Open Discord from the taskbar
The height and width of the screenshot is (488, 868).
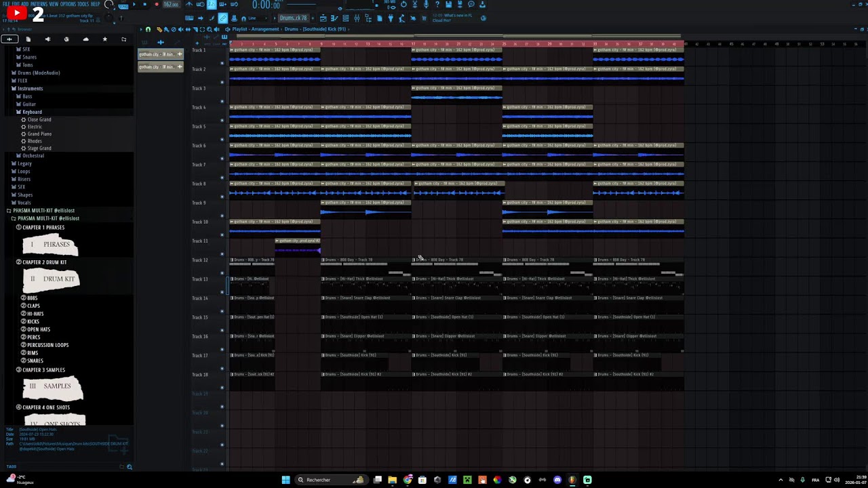point(557,480)
